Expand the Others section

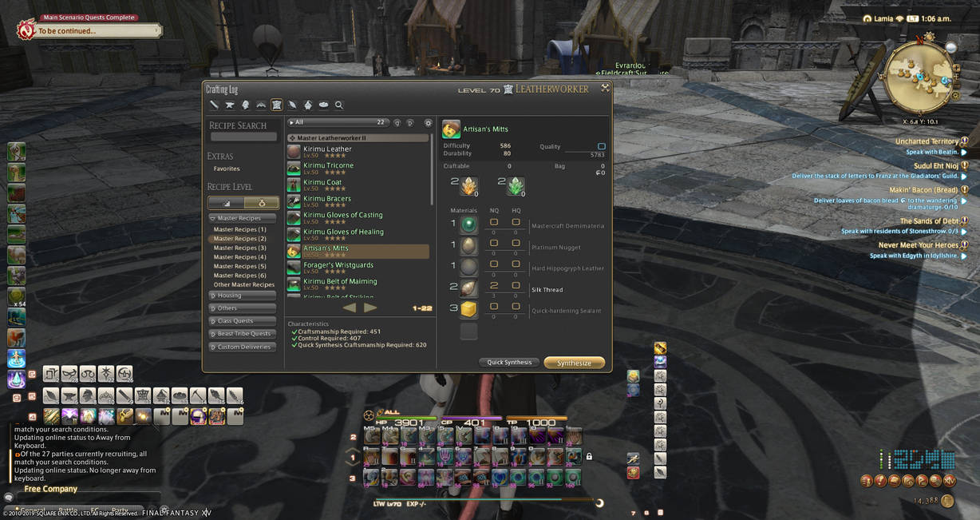pyautogui.click(x=242, y=308)
